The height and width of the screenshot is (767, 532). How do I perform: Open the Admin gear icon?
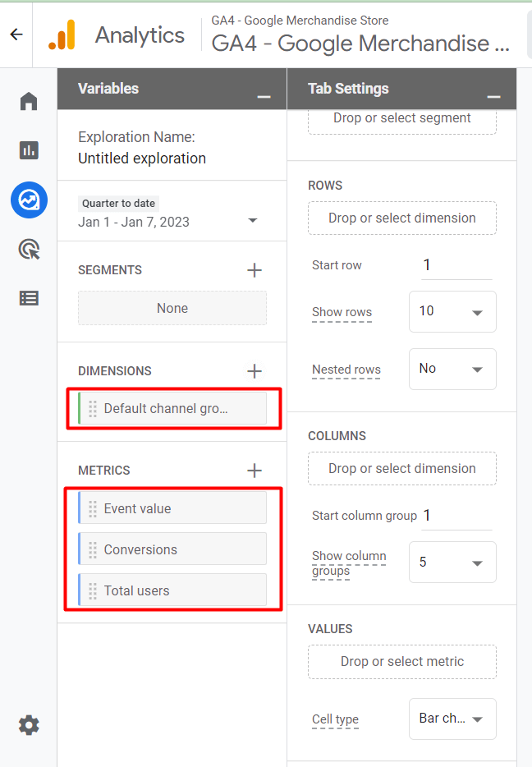29,725
